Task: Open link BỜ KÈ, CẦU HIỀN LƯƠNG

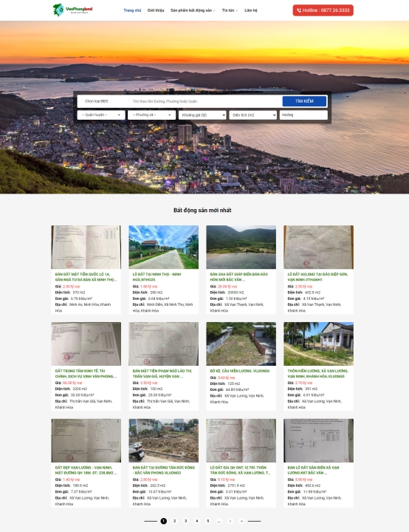Action: coord(239,371)
